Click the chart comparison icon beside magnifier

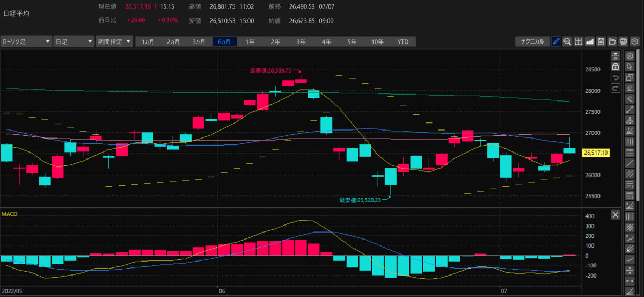point(579,41)
